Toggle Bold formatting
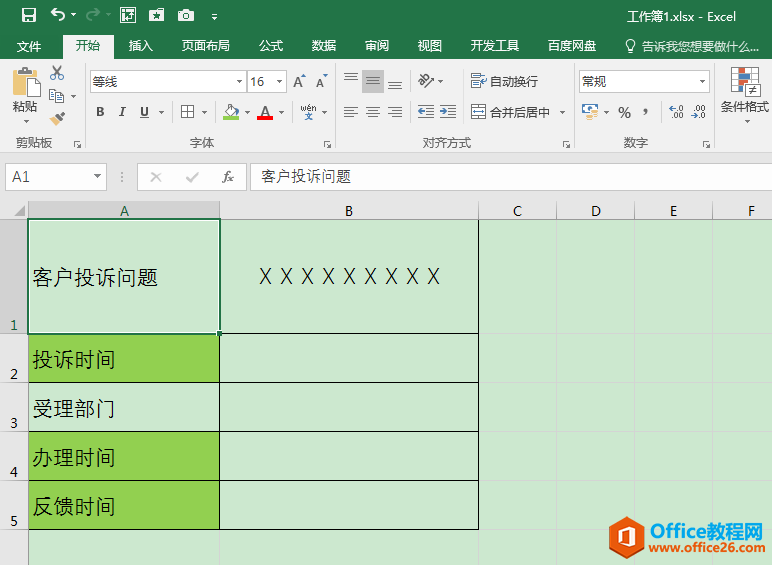Viewport: 772px width, 565px height. [x=100, y=112]
